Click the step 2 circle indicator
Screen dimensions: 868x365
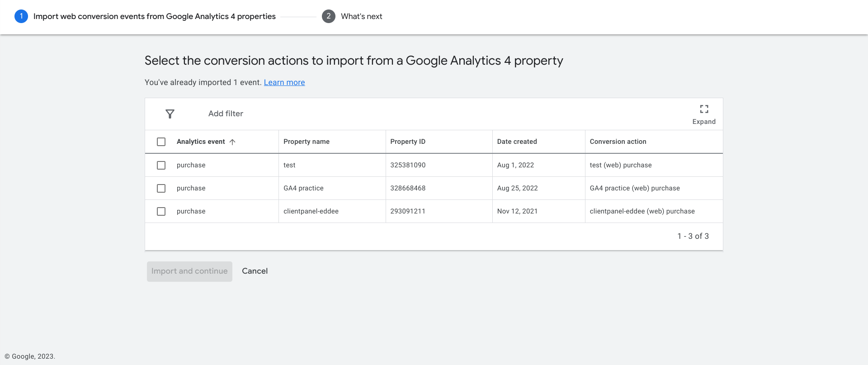[x=329, y=16]
